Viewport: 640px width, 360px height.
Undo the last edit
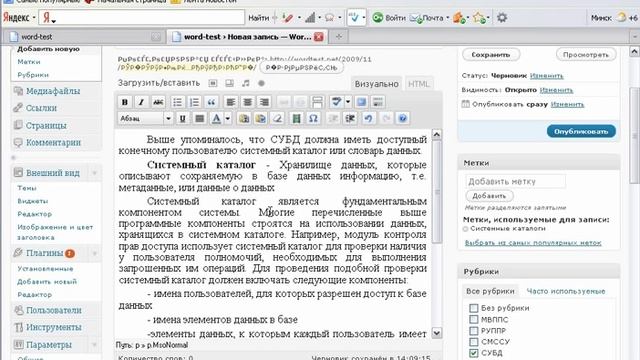369,118
